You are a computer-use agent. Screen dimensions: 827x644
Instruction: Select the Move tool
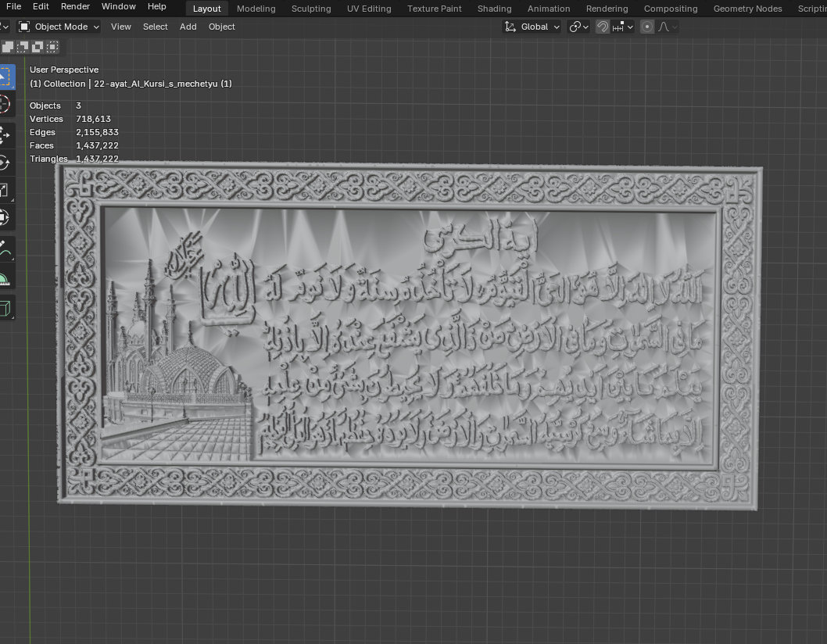[x=9, y=133]
